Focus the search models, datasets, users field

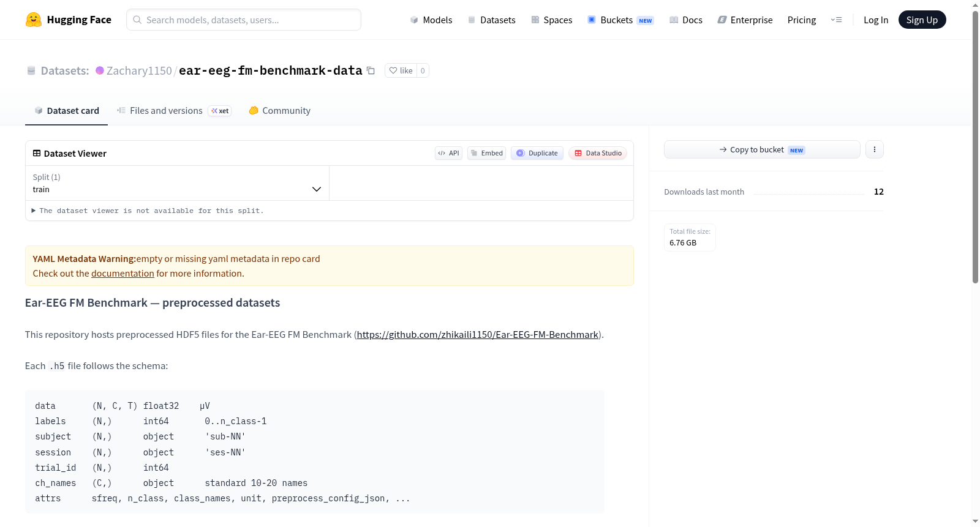[x=244, y=20]
